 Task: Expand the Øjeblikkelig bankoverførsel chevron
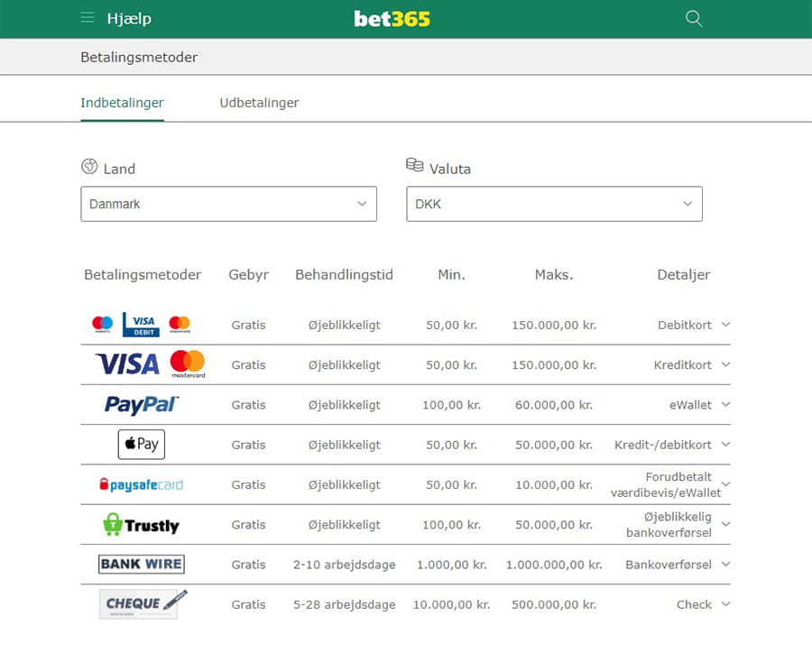click(x=726, y=524)
